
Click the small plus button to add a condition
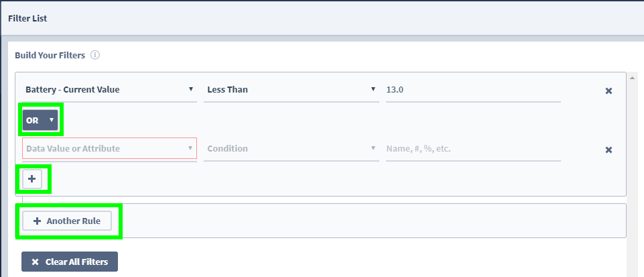click(32, 179)
